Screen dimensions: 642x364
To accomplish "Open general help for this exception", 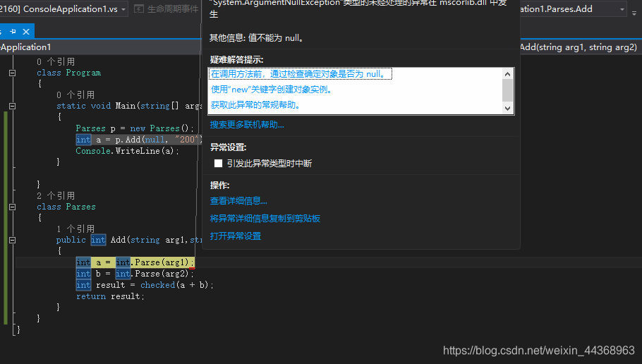I will [256, 105].
